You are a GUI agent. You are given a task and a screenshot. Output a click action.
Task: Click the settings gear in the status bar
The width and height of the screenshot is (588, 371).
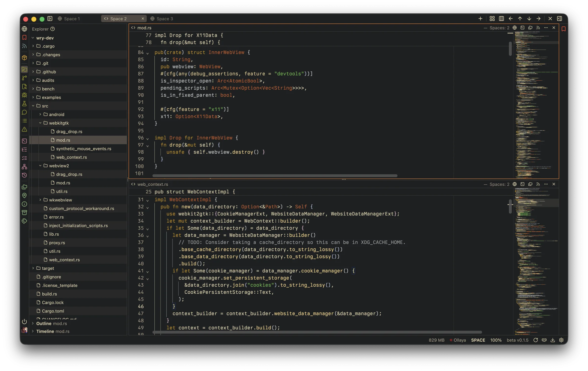561,340
